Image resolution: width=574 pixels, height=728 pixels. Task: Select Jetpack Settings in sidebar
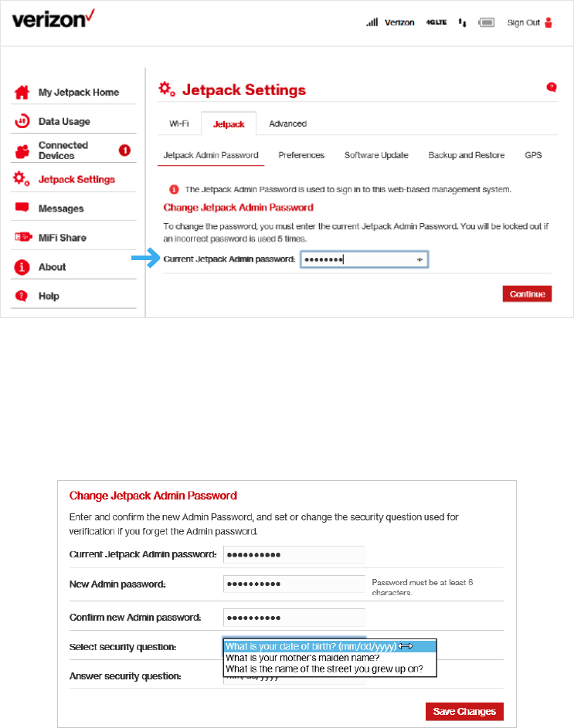(x=76, y=179)
